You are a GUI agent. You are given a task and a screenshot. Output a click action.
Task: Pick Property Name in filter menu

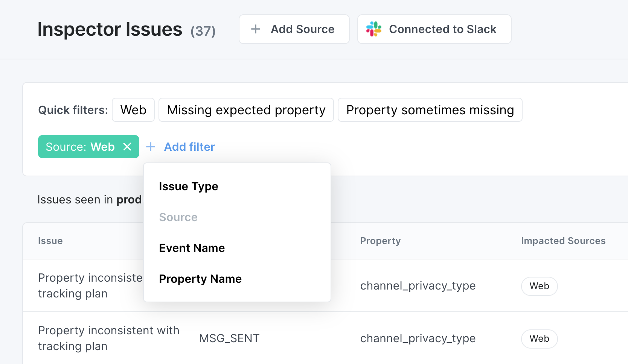200,279
